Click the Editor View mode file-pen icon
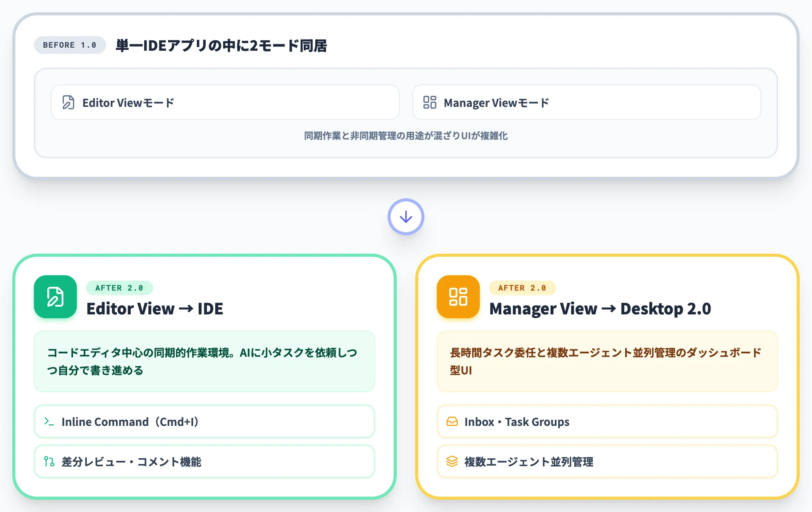This screenshot has width=812, height=512. pyautogui.click(x=68, y=103)
